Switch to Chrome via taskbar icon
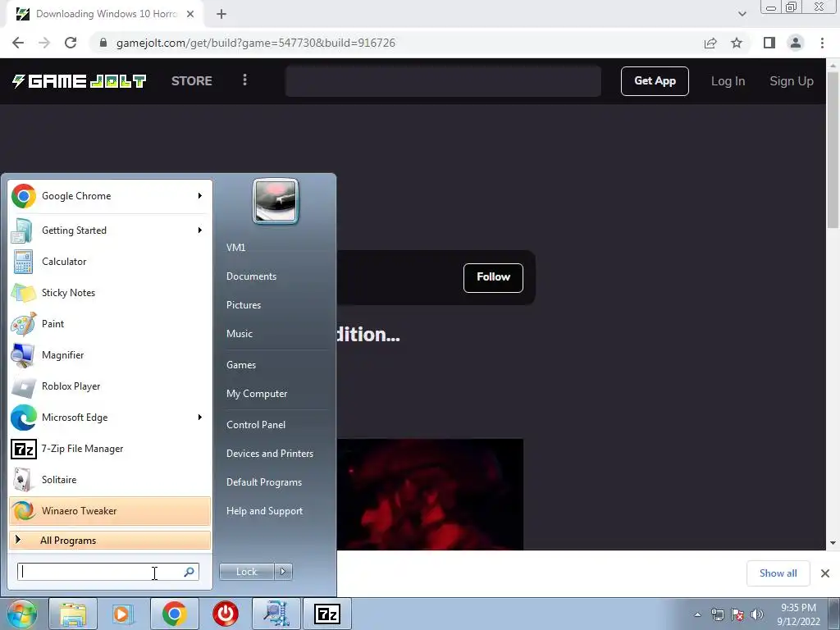840x630 pixels. click(174, 614)
